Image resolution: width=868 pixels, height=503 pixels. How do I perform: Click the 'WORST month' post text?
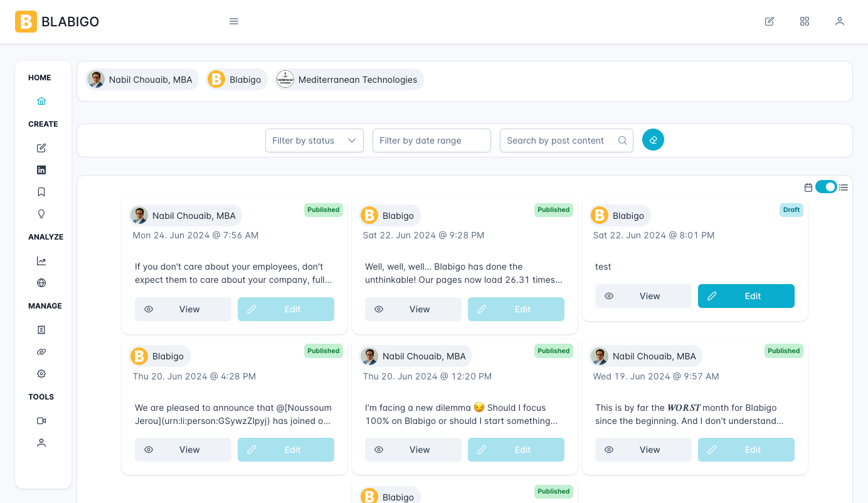click(689, 415)
